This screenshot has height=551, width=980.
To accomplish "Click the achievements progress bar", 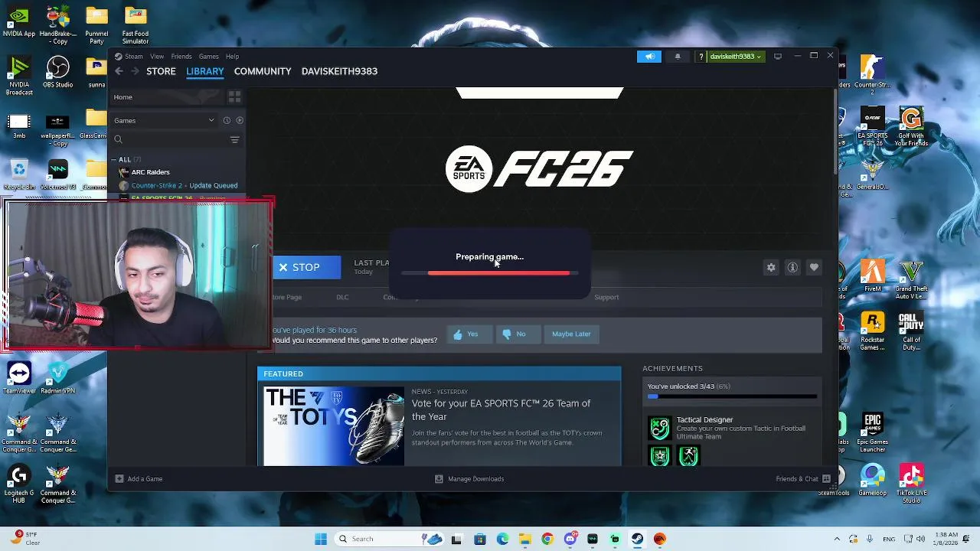I will click(732, 396).
